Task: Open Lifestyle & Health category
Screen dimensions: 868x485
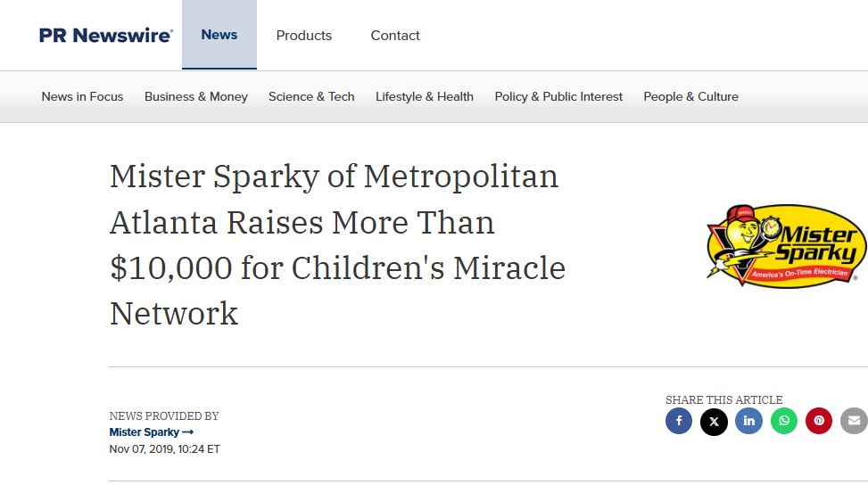Action: [425, 96]
